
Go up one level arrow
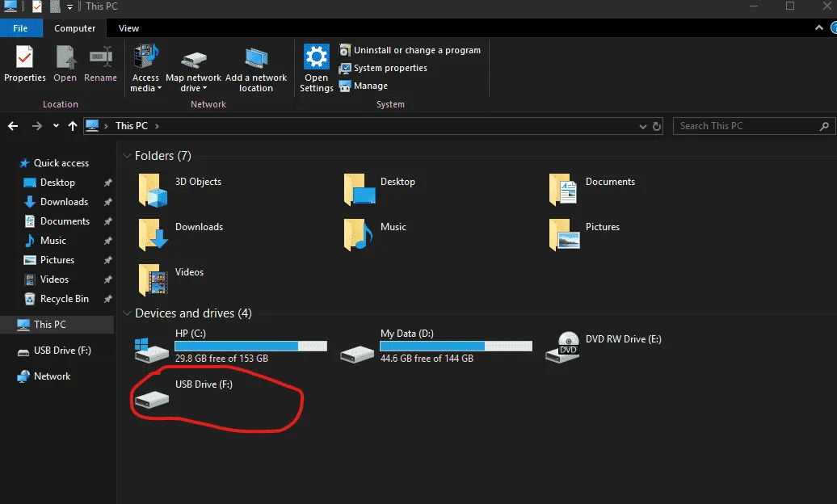click(73, 126)
